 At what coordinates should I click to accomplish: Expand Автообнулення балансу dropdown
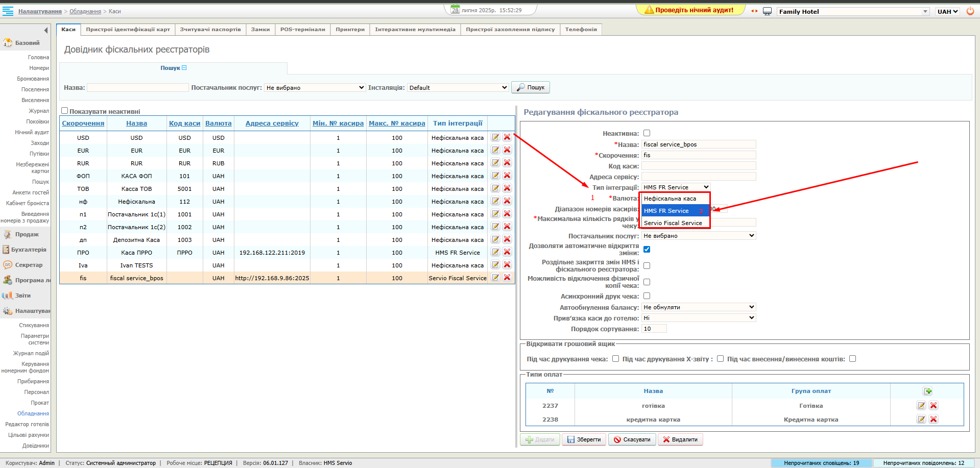click(x=698, y=307)
